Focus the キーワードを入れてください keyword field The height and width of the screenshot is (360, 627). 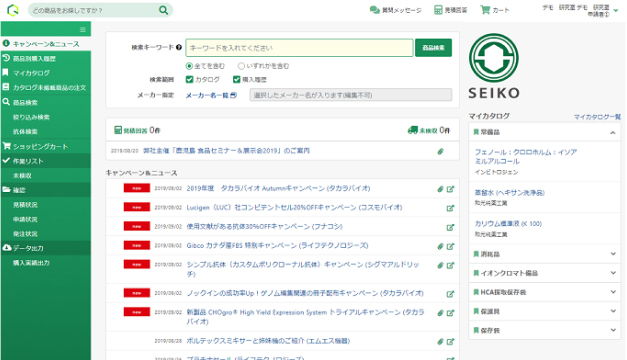point(299,48)
